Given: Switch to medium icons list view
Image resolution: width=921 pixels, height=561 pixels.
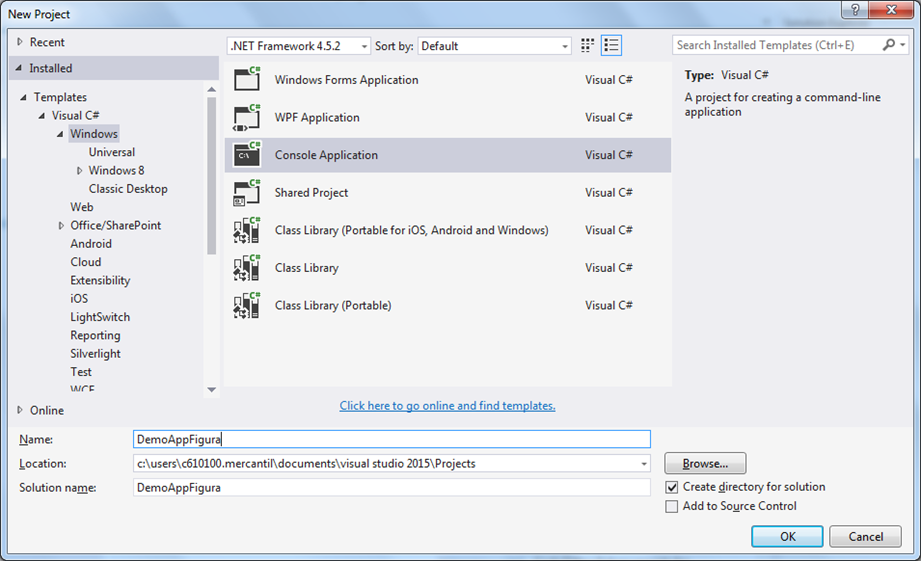Looking at the screenshot, I should pos(611,45).
